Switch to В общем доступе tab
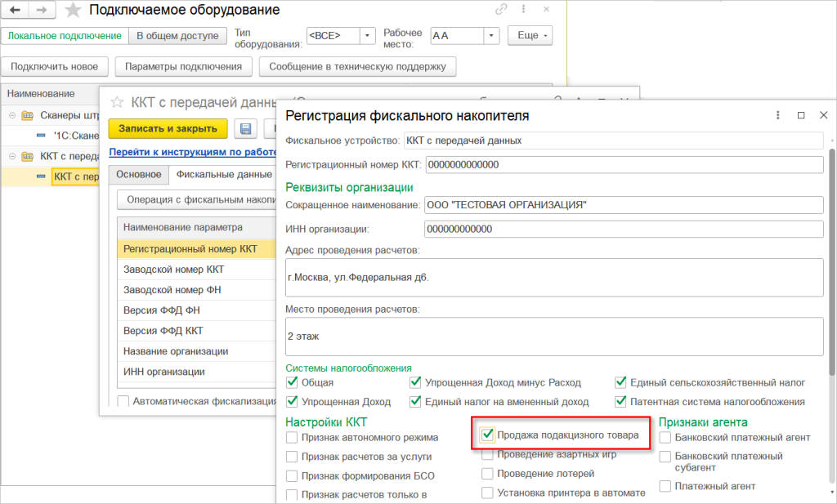This screenshot has width=837, height=504. (177, 36)
